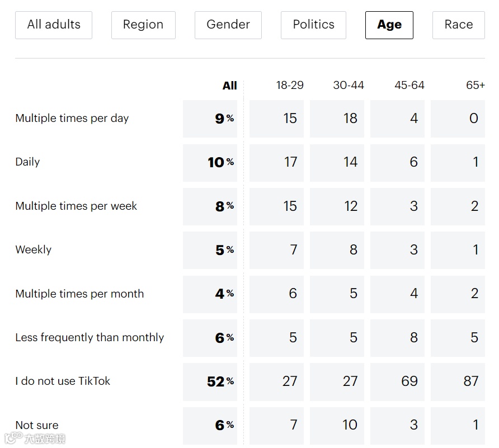
Task: Switch to the Region breakdown tab
Action: (143, 25)
